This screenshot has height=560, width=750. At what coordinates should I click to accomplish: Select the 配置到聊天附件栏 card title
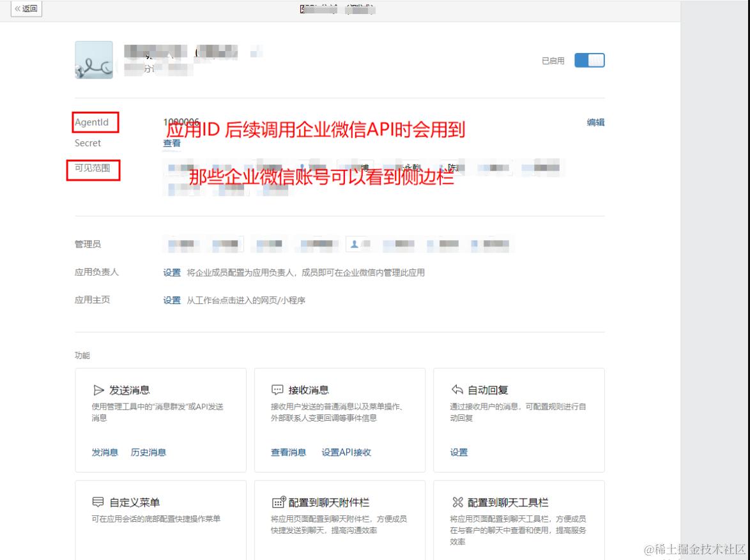[x=329, y=503]
